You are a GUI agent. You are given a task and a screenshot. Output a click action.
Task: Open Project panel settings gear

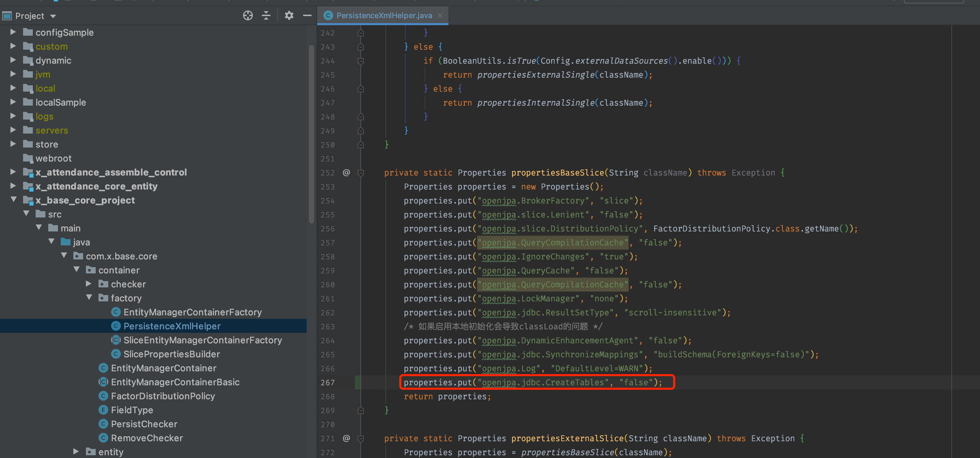[289, 16]
